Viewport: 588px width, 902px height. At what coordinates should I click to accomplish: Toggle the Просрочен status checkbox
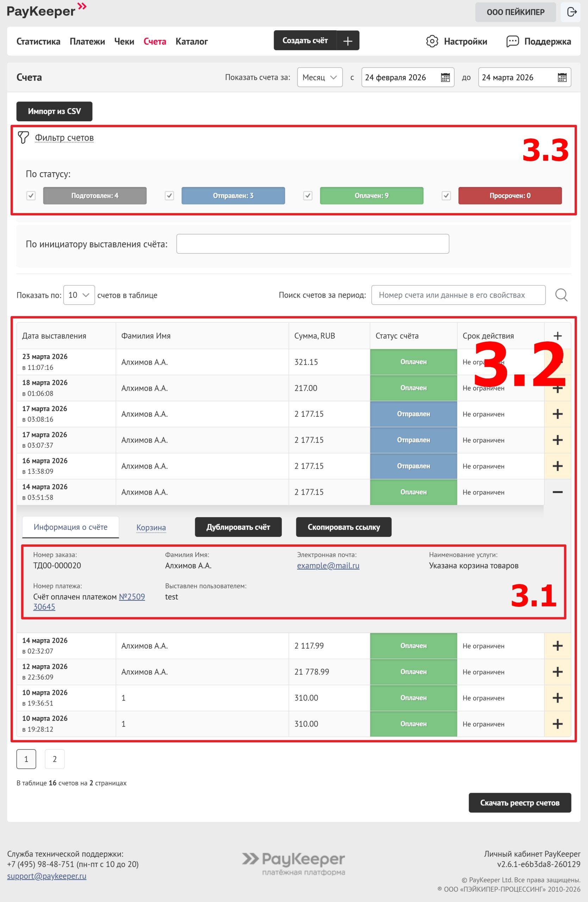[446, 196]
